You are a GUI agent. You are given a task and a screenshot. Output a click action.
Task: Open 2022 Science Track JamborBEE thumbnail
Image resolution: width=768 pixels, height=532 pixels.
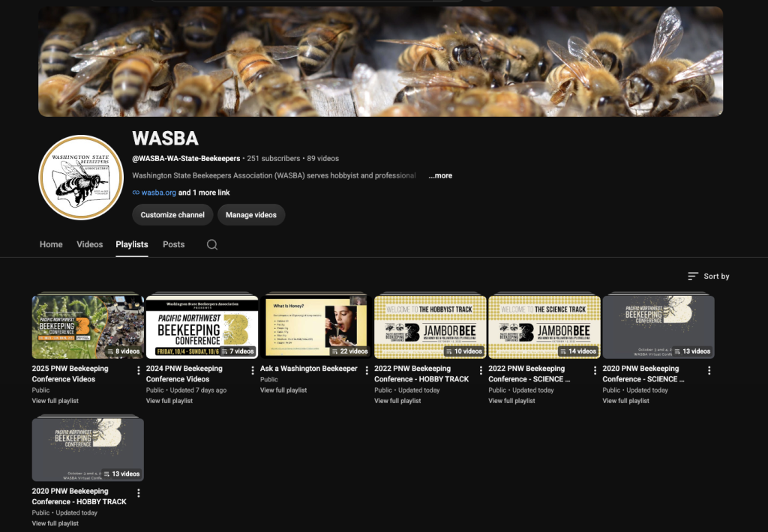[x=544, y=327]
